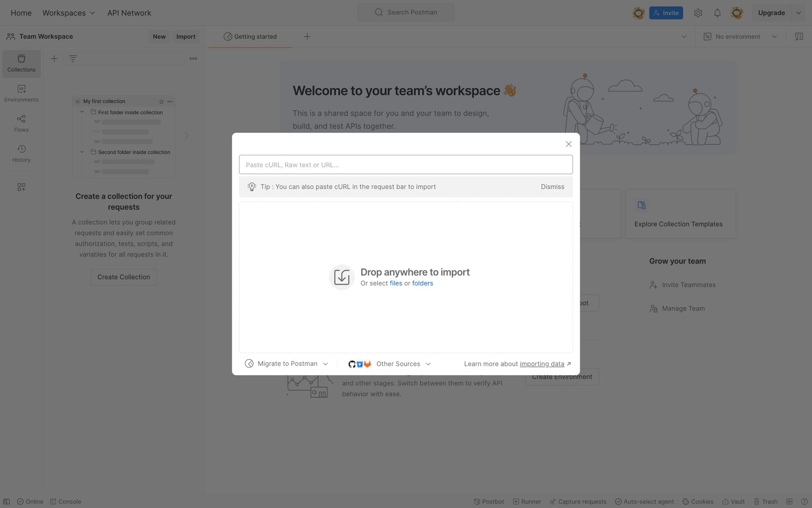The width and height of the screenshot is (812, 508).
Task: Click the filter collections icon
Action: [73, 58]
